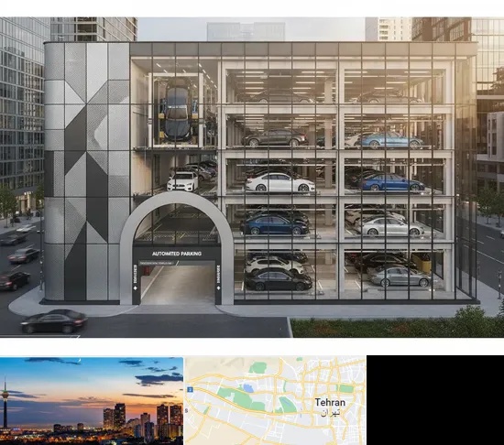Viewport: 504px width, 445px height.
Task: Click the white car on the middle center level
Action: click(x=279, y=182)
